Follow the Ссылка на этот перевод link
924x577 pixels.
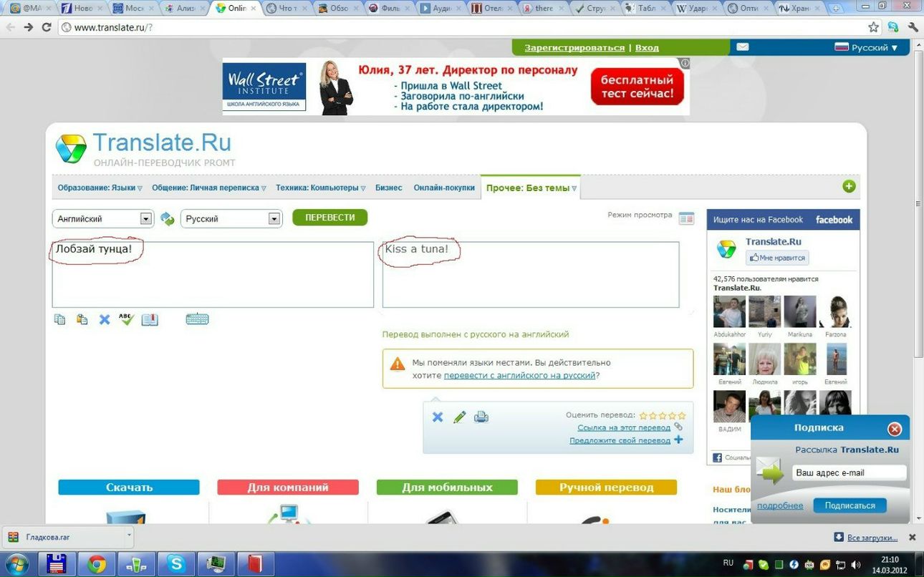pyautogui.click(x=624, y=427)
